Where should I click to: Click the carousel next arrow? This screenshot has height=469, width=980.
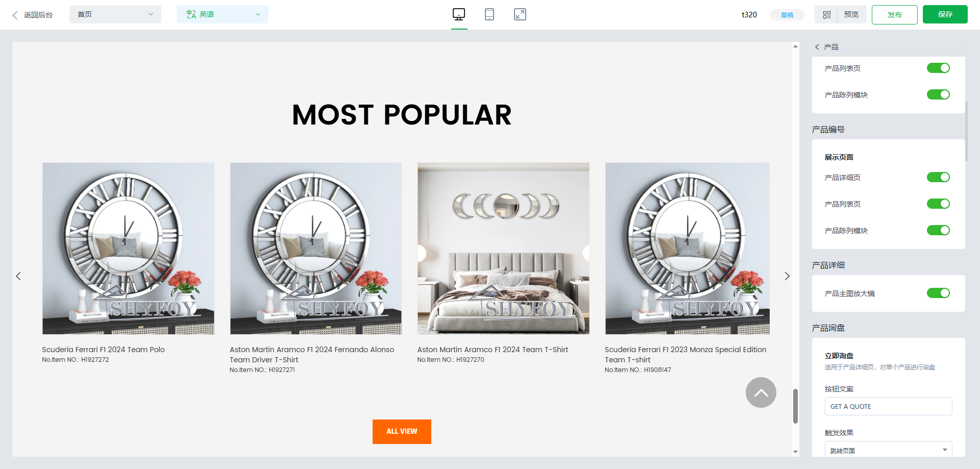(787, 276)
